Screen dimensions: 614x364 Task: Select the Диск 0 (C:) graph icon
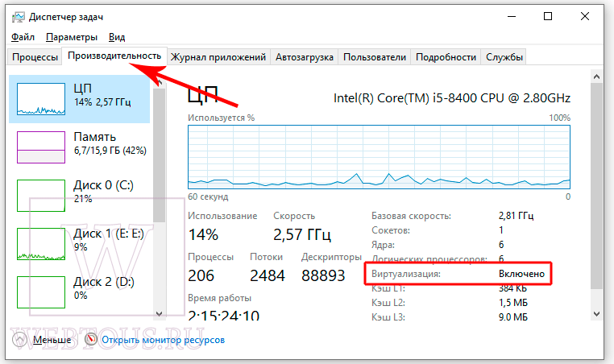pos(41,196)
